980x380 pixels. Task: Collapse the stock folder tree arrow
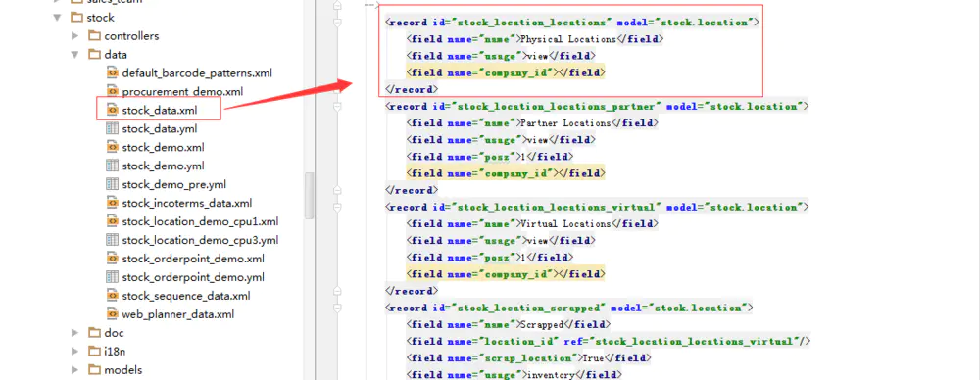(58, 18)
